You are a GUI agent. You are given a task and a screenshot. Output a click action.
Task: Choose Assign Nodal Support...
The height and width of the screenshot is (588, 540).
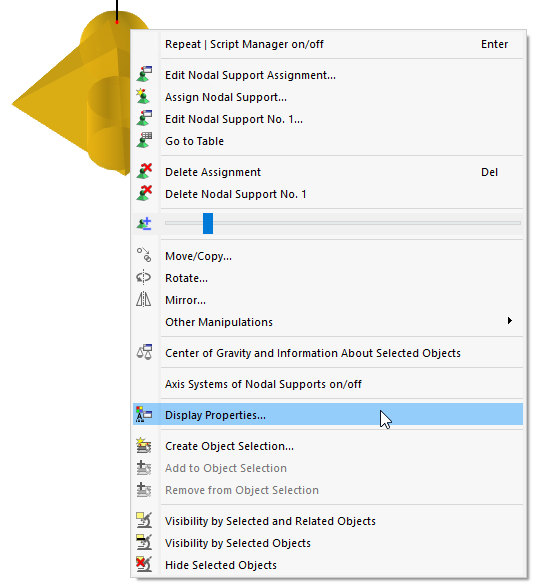[328, 97]
